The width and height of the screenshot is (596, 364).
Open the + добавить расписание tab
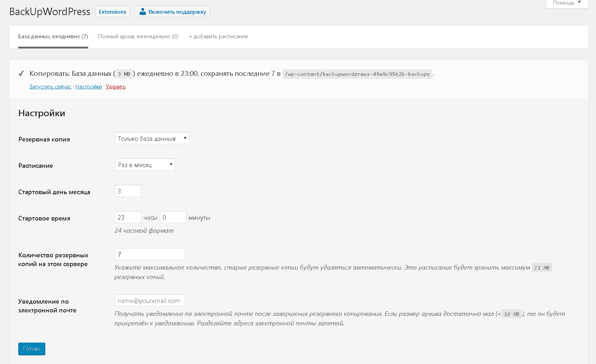pyautogui.click(x=218, y=37)
